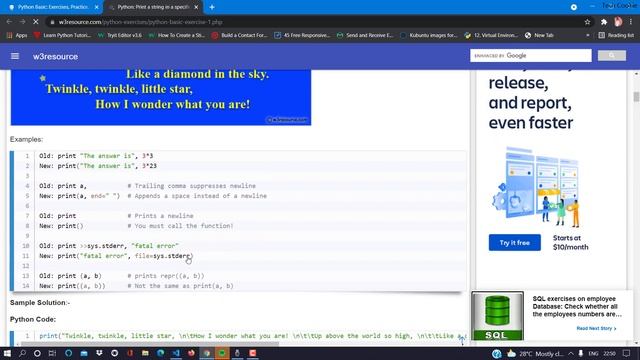Screen dimensions: 640x360
Task: Open the Tryit Editor v3.6 bookmark
Action: [120, 36]
